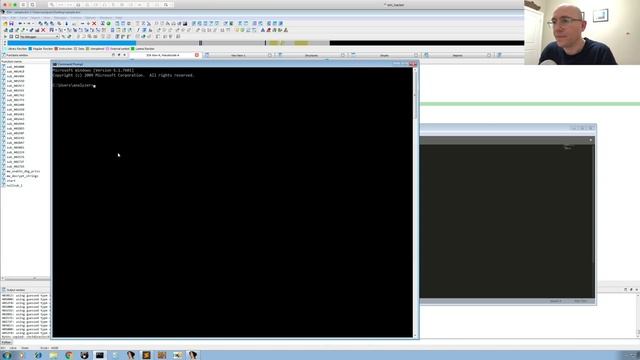Switch to the Hex View-1 tab
This screenshot has width=640, height=360.
pos(238,55)
